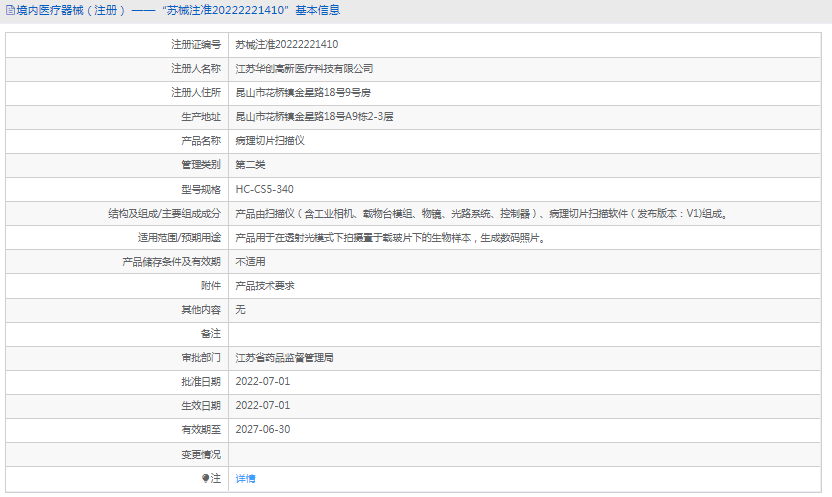The width and height of the screenshot is (832, 497).
Task: Select storage condition value 不适用
Action: (250, 261)
